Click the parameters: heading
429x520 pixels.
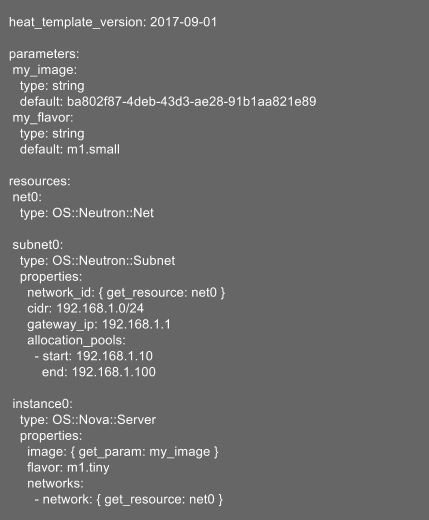pyautogui.click(x=44, y=54)
